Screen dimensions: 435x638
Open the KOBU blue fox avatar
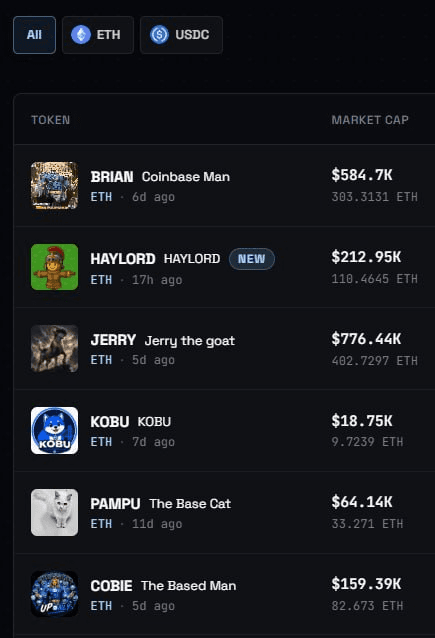pos(55,430)
